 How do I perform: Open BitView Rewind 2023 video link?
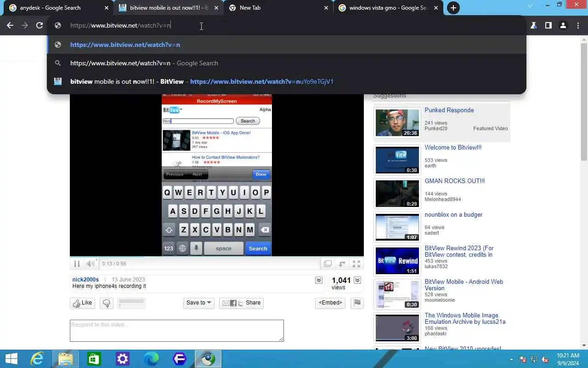point(459,252)
